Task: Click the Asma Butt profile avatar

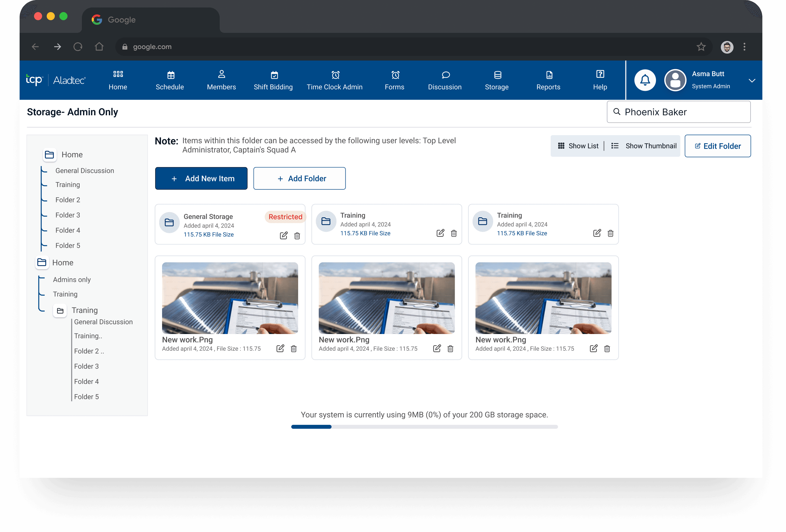Action: [x=675, y=80]
